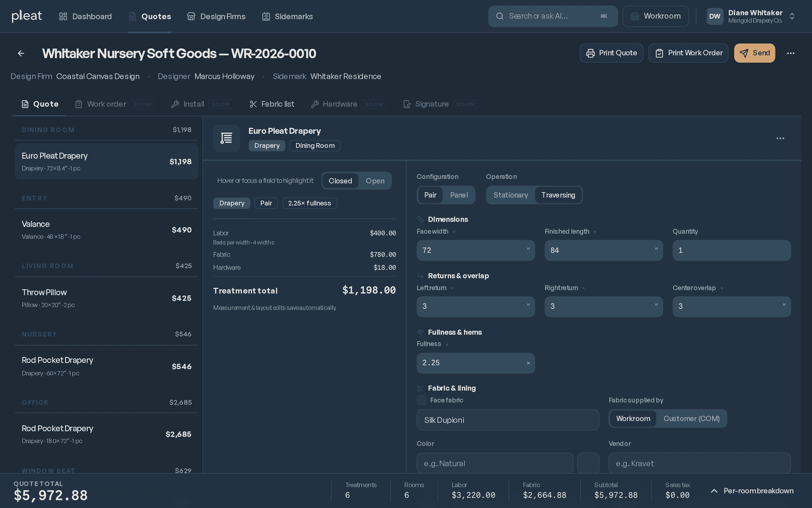The image size is (812, 508).
Task: Click the Design Firms storefront icon
Action: (191, 17)
